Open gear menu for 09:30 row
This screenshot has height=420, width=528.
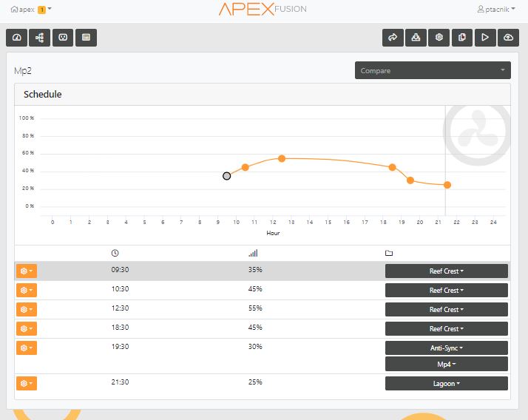point(27,271)
